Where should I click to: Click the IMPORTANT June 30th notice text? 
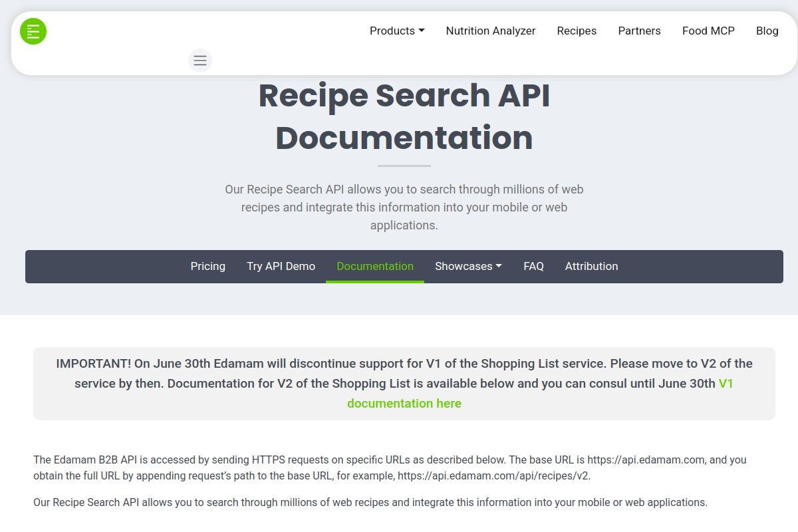(x=404, y=384)
